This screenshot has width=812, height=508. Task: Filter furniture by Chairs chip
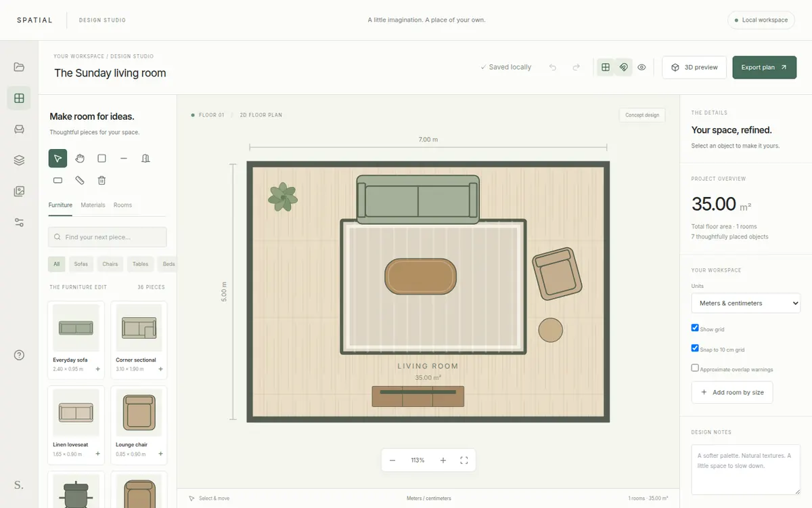coord(110,264)
